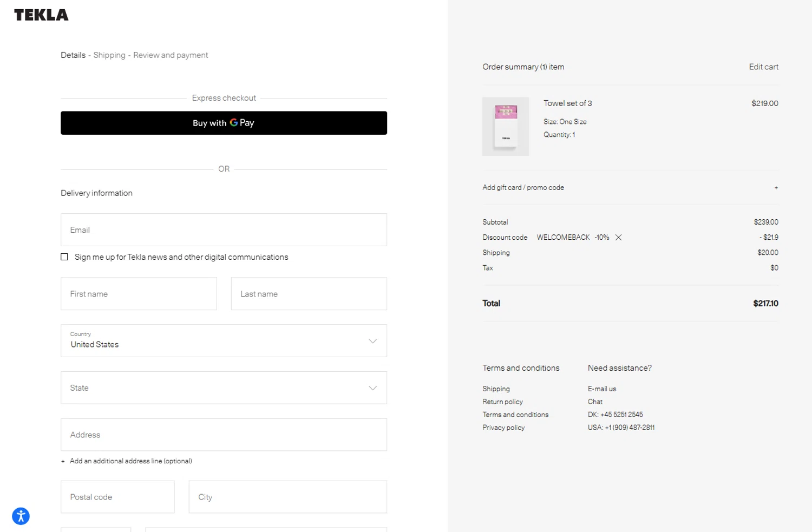Open Return policy link
Image resolution: width=812 pixels, height=532 pixels.
(502, 402)
